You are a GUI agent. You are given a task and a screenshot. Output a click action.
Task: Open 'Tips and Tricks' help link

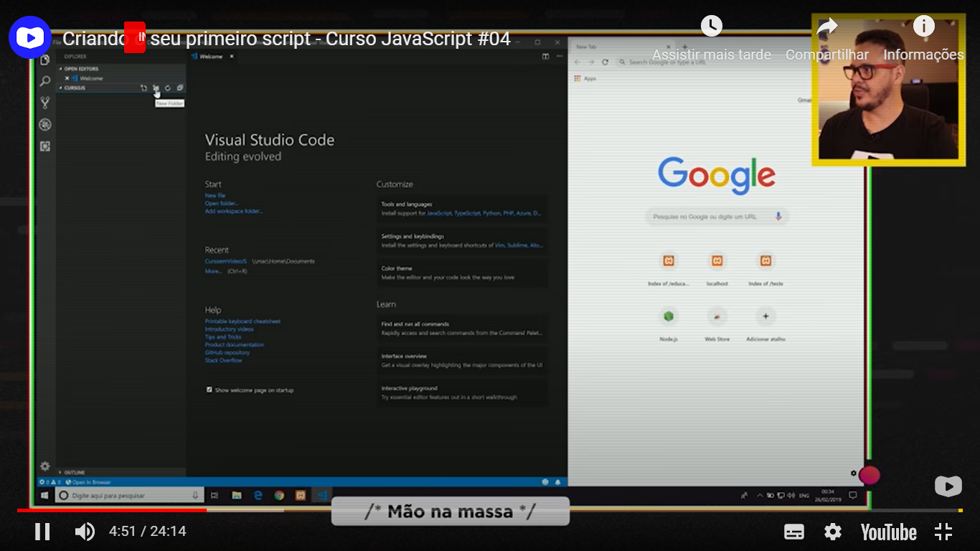tap(223, 337)
